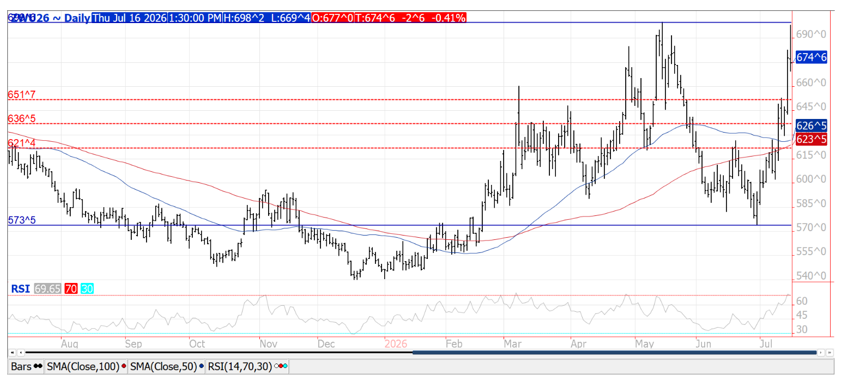Click the cyan dot on RSI button
Screen dimensions: 847x382
coord(285,366)
